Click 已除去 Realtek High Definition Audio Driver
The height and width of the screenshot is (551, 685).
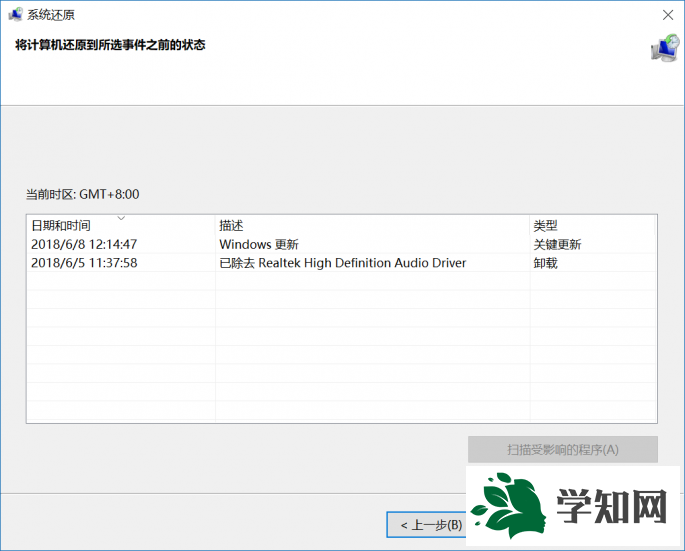[342, 263]
